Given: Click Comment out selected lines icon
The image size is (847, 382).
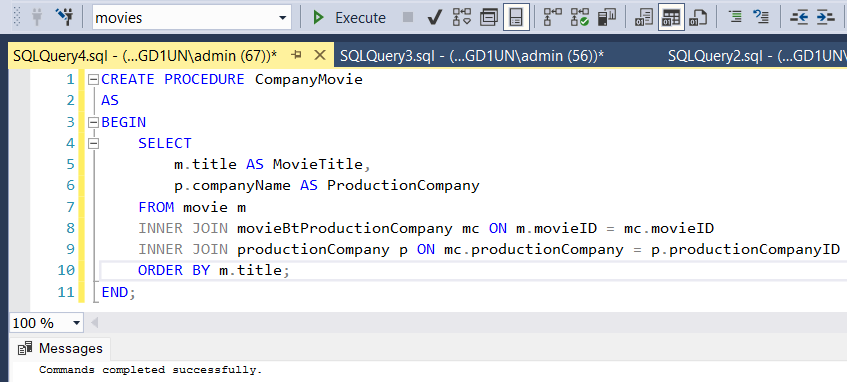Looking at the screenshot, I should (x=735, y=18).
